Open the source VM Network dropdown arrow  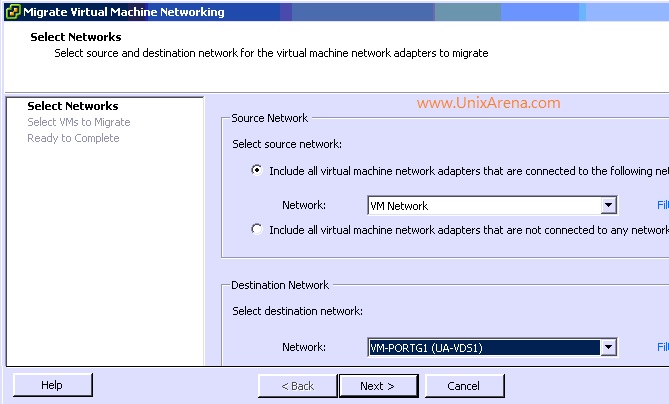click(x=608, y=206)
